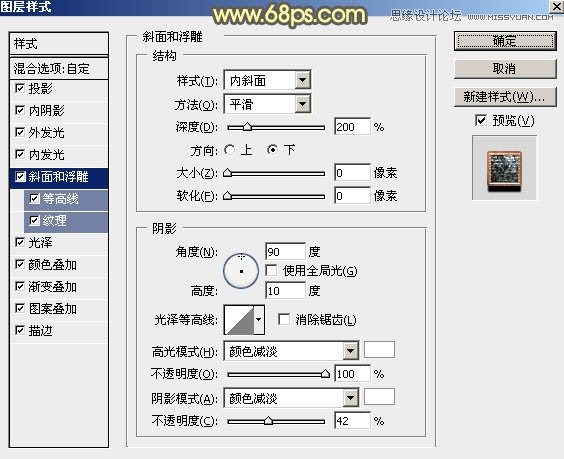Open the 方法 (平滑) dropdown

point(267,104)
